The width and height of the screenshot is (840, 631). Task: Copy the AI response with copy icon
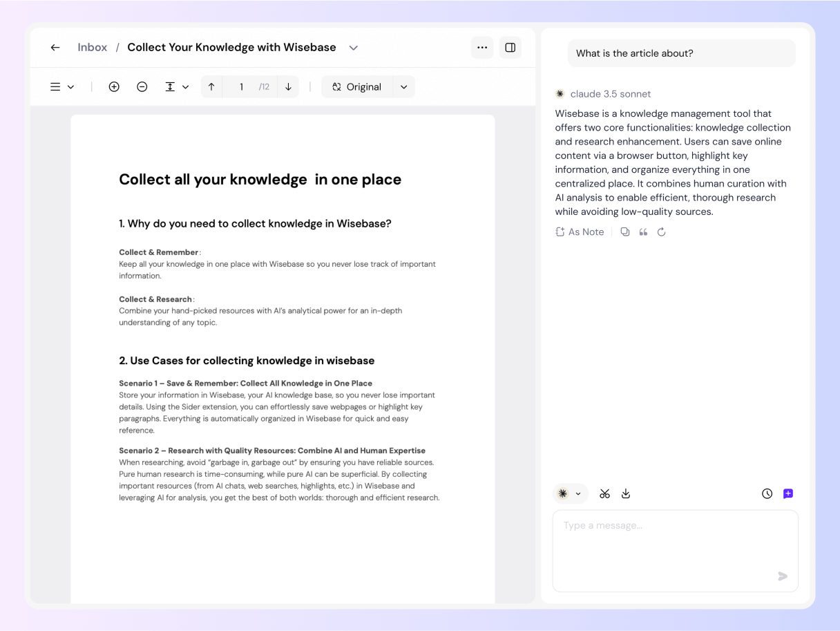(625, 232)
